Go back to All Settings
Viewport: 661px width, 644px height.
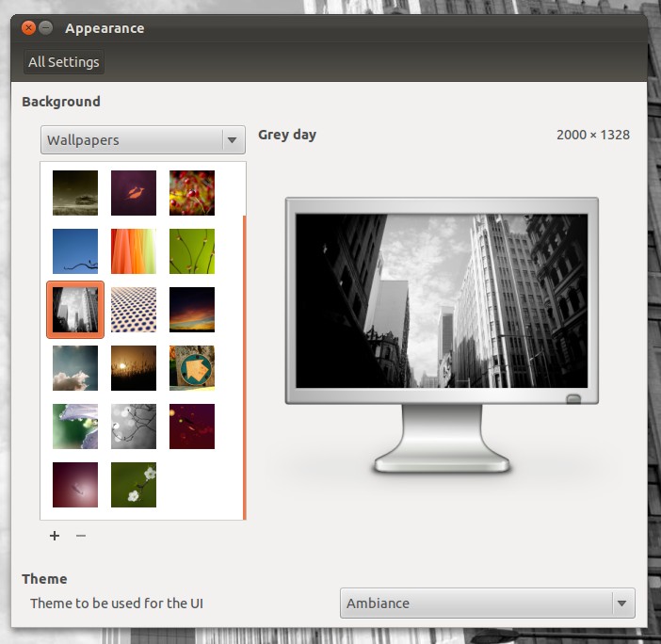tap(64, 62)
